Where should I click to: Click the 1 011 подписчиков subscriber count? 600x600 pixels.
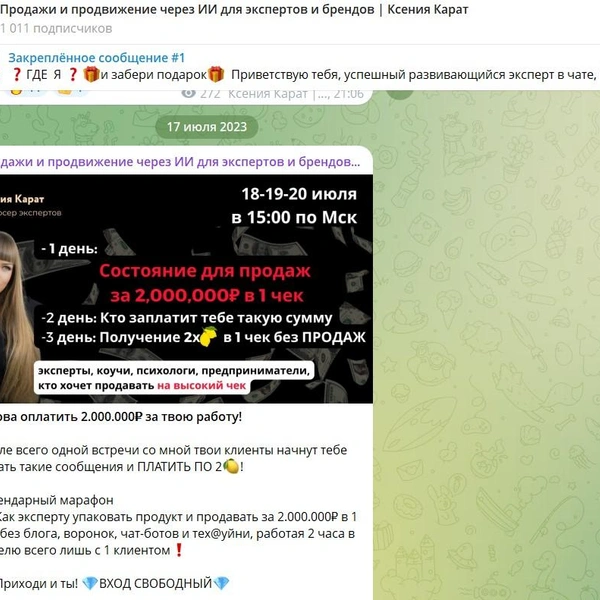point(56,29)
